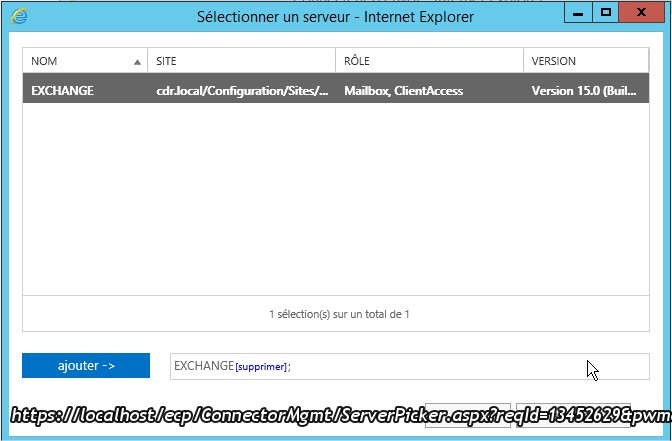Click the [supprimer] link next to EXCHANGE
This screenshot has height=441, width=672.
[x=261, y=367]
